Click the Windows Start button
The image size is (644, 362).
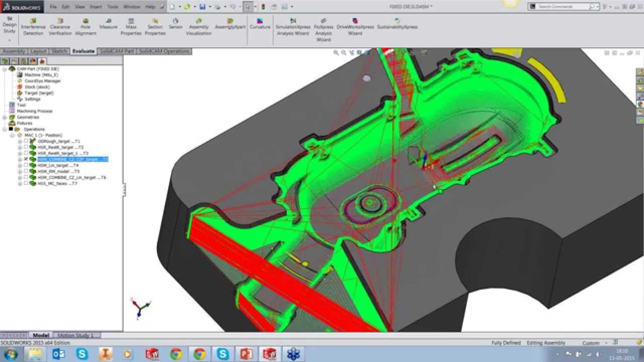click(x=10, y=354)
